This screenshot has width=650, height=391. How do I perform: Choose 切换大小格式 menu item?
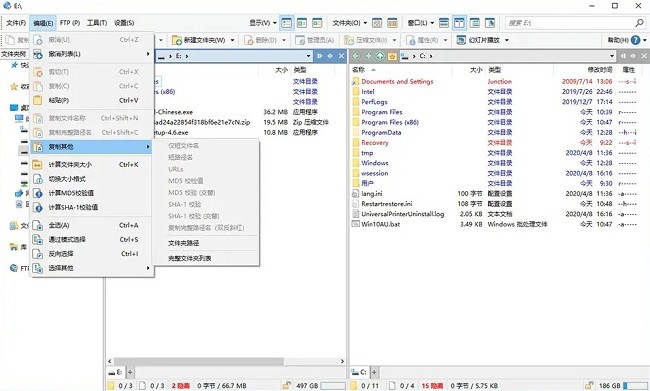pyautogui.click(x=91, y=179)
